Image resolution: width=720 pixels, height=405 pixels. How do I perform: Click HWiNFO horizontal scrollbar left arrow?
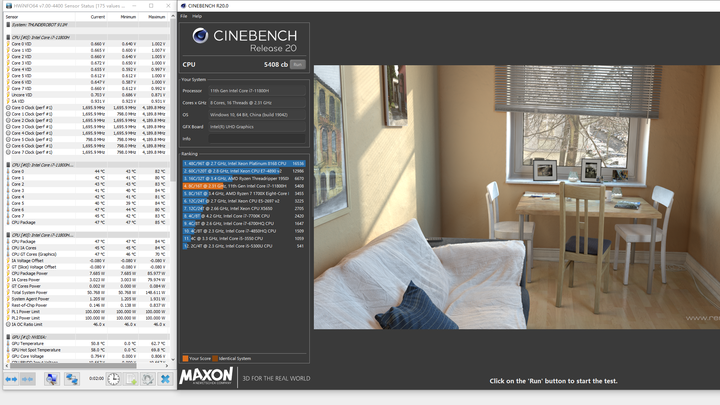7,366
